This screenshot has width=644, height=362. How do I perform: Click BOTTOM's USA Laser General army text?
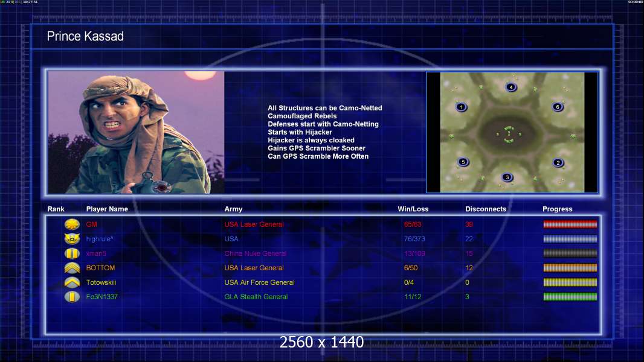(254, 268)
